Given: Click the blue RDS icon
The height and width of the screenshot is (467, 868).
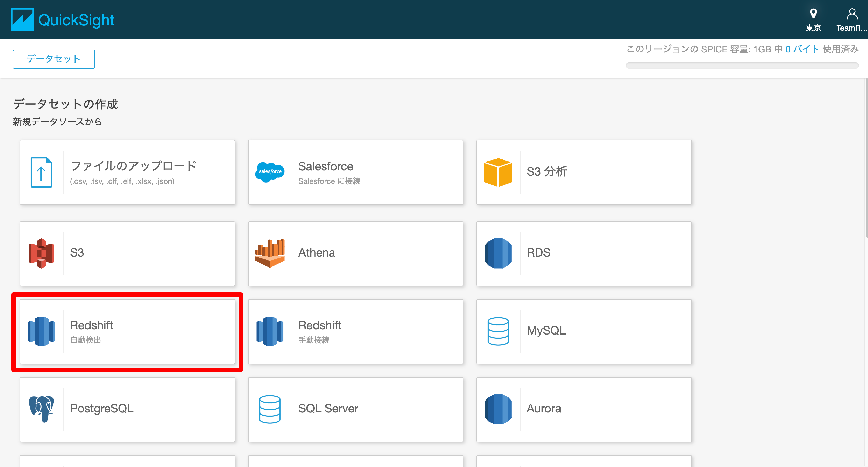Looking at the screenshot, I should 498,253.
